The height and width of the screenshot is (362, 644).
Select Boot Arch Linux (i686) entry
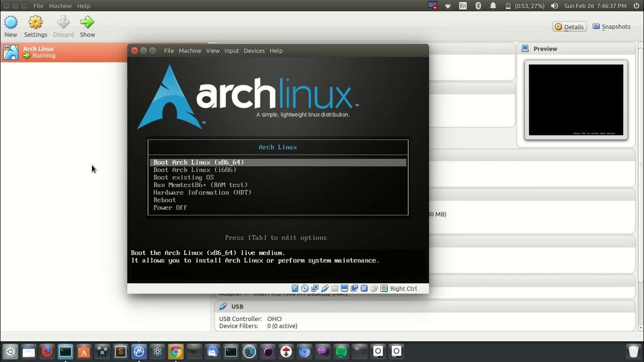(195, 170)
